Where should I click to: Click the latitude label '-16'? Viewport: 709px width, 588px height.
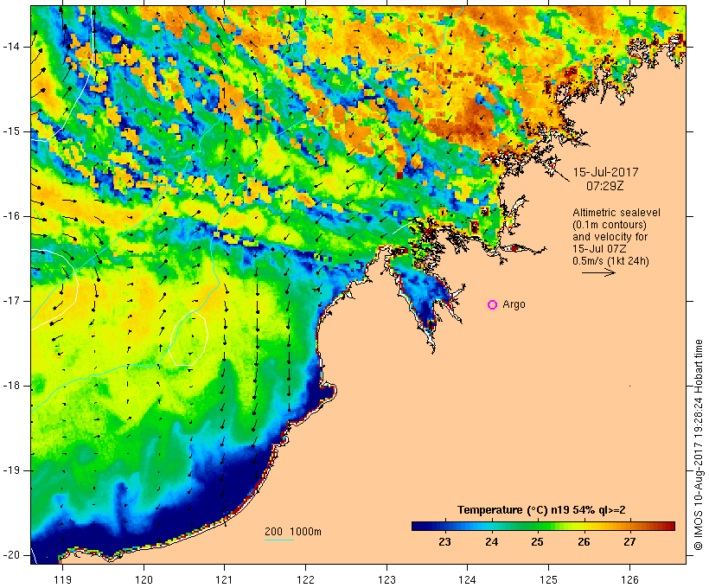[10, 216]
